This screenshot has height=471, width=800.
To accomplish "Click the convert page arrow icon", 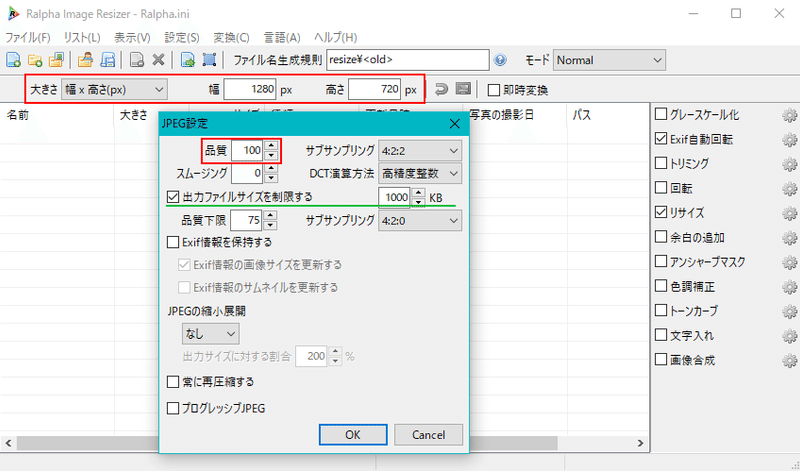I will (x=188, y=60).
